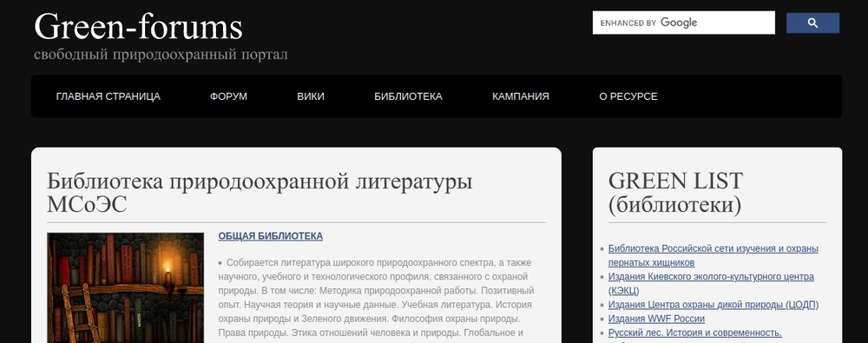Navigate to О РЕСУРСЕ page

628,96
